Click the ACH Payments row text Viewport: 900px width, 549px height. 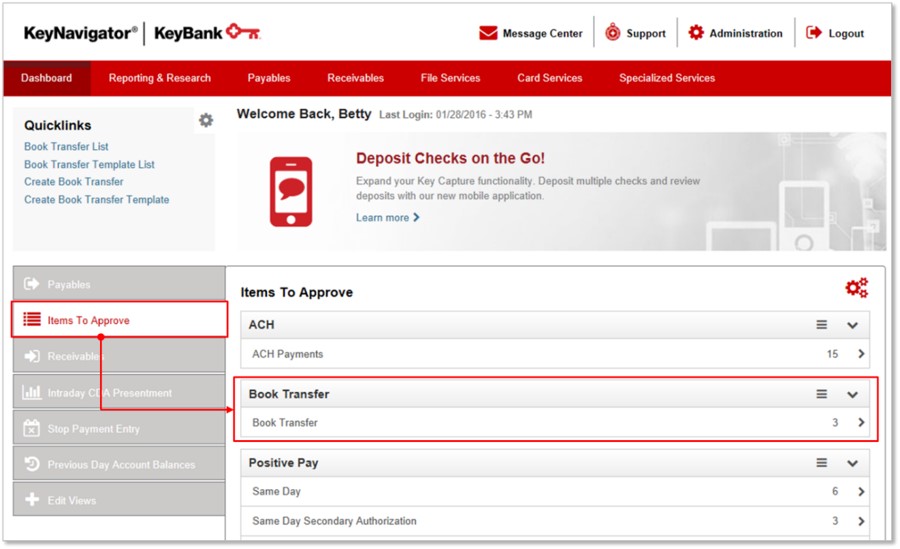coord(288,354)
